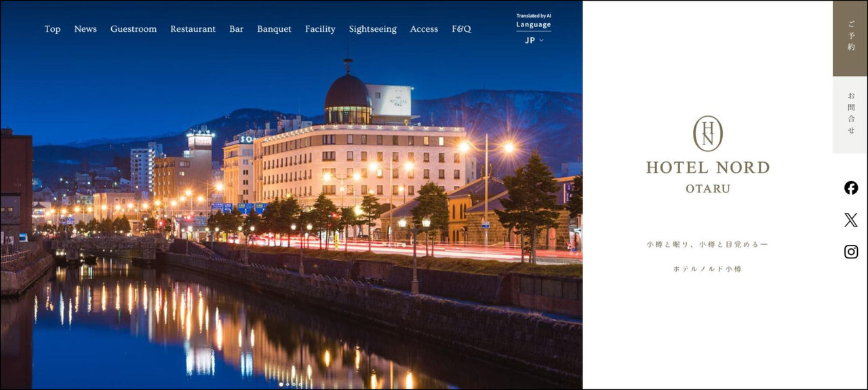The height and width of the screenshot is (390, 868).
Task: Visit the Bar page
Action: [236, 29]
